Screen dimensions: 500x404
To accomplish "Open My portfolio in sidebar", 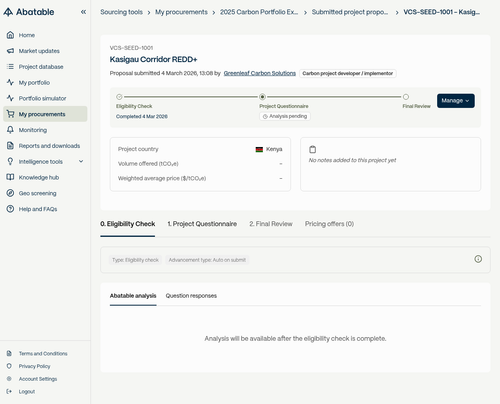I will 45,82.
